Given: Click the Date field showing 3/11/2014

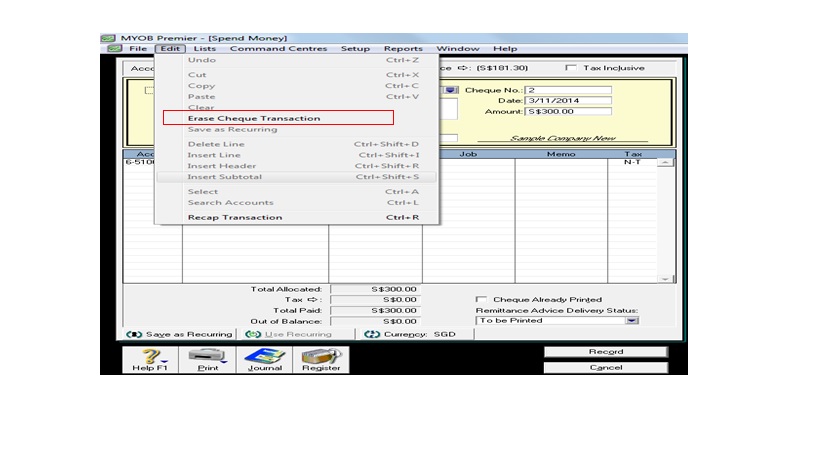Looking at the screenshot, I should pyautogui.click(x=568, y=101).
